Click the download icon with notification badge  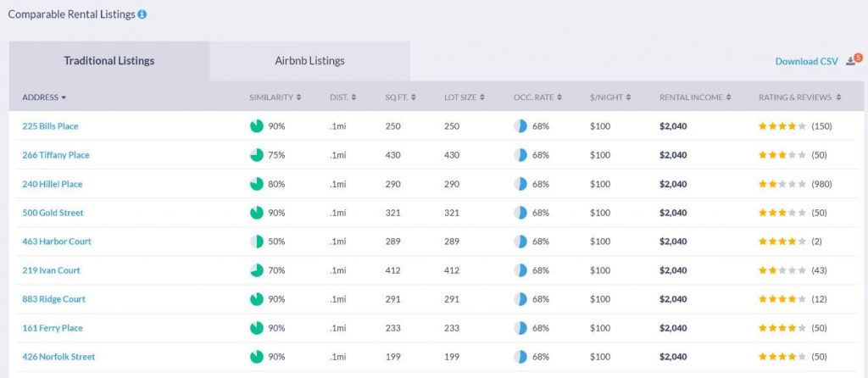click(851, 61)
